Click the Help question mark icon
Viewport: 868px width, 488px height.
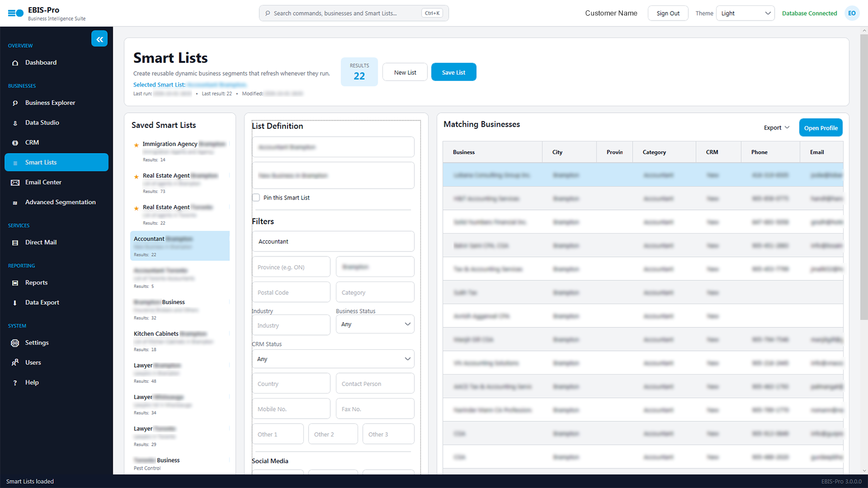(15, 383)
